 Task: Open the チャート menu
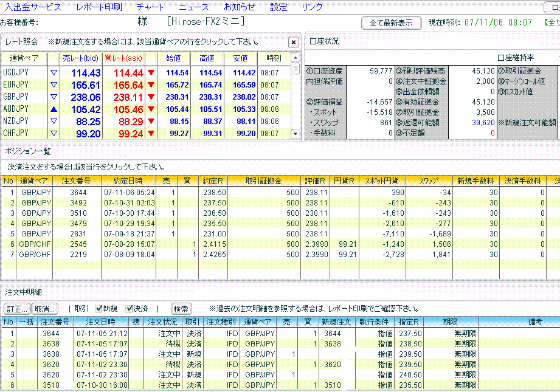coord(150,7)
